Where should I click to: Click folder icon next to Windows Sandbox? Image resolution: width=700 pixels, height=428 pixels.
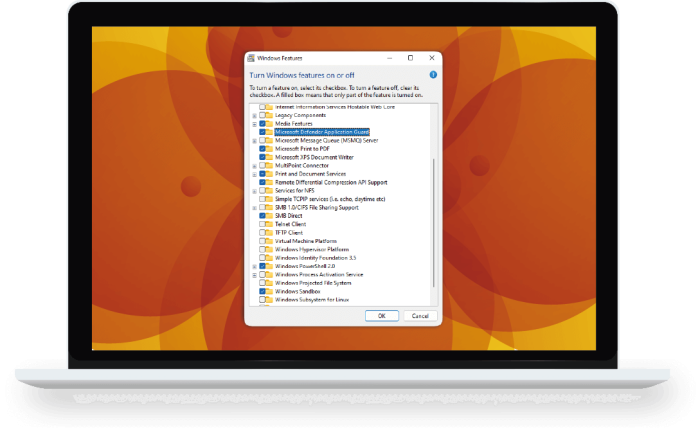tap(270, 291)
